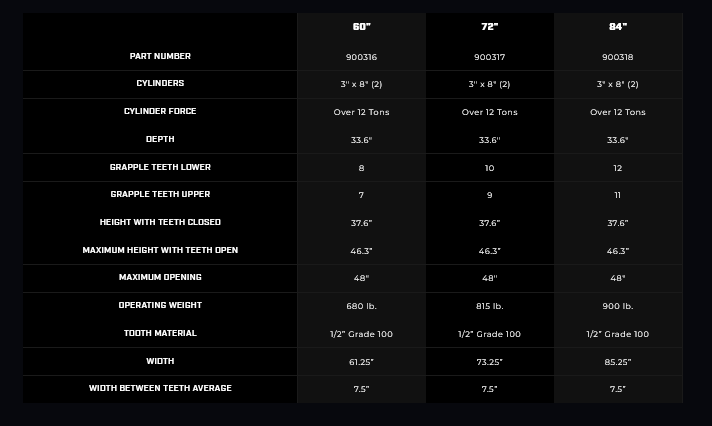Click part number 900316
Viewport: 712px width, 426px height.
361,57
